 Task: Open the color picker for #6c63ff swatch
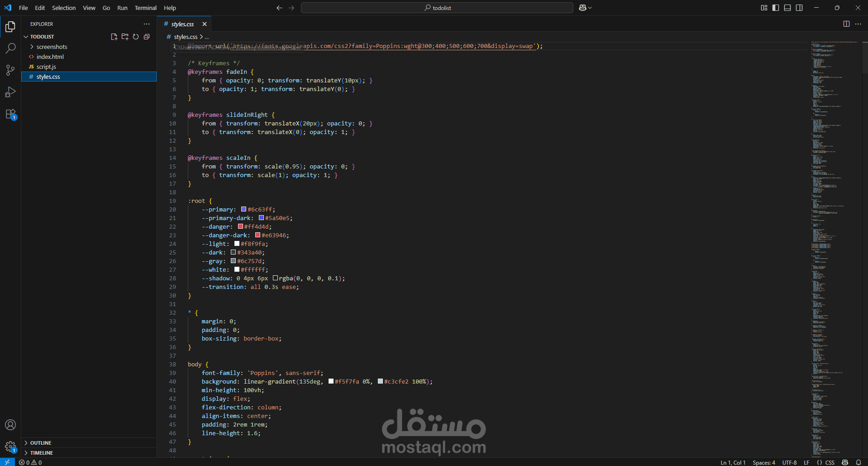[243, 209]
